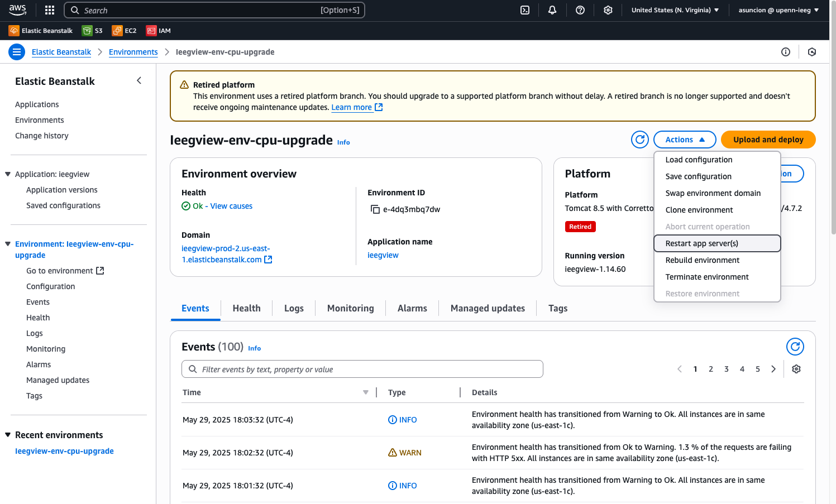Open the CloudShell terminal icon

[x=525, y=10]
